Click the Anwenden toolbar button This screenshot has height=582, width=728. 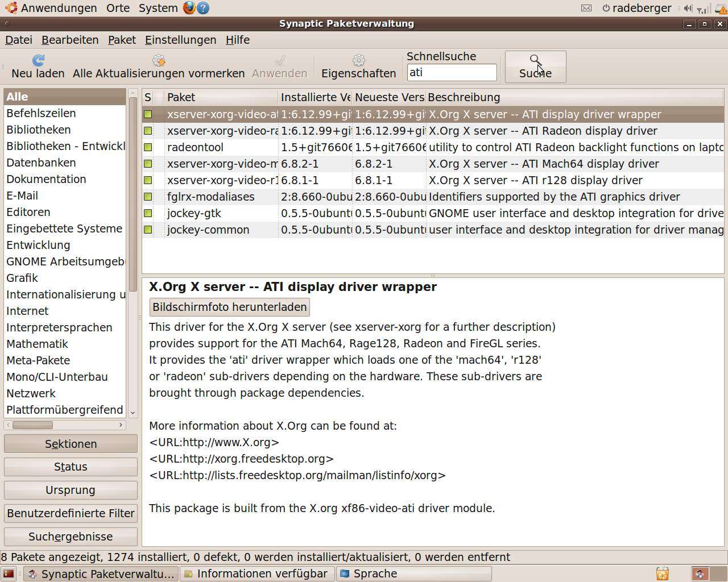(x=279, y=66)
